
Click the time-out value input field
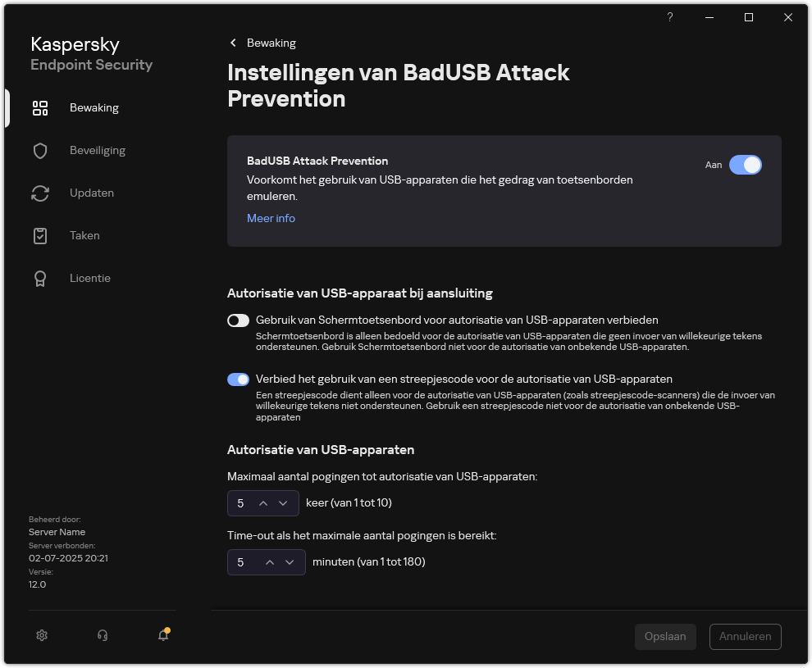coord(242,562)
